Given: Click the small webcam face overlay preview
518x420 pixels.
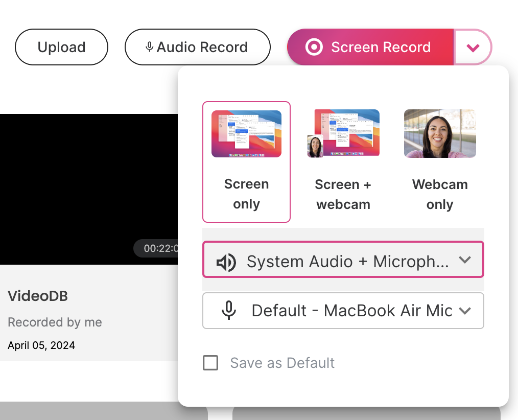Looking at the screenshot, I should click(315, 145).
